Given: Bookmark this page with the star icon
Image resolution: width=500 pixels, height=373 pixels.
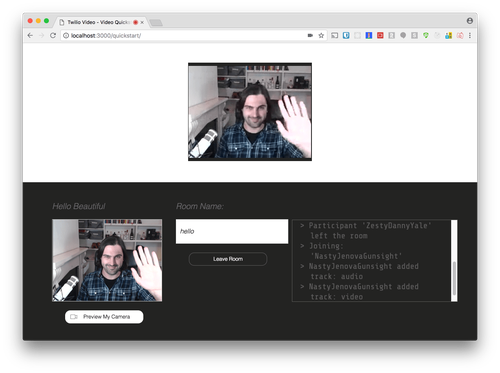Looking at the screenshot, I should pos(321,35).
